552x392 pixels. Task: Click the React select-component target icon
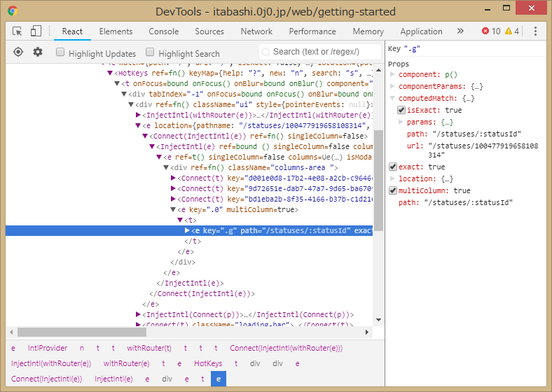click(18, 52)
